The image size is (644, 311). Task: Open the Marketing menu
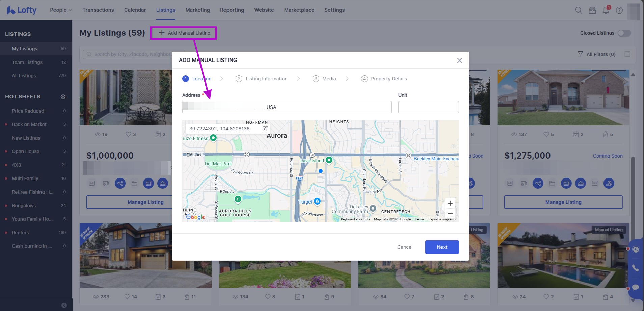[197, 10]
